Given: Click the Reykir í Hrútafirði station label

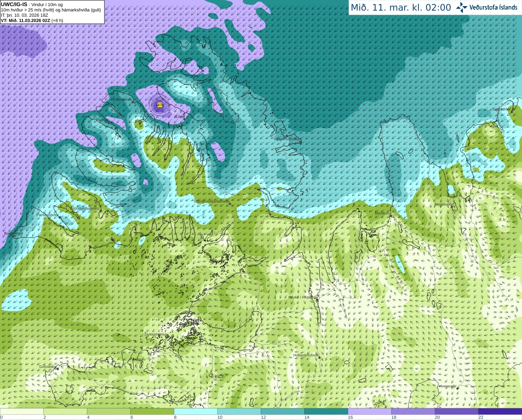Looking at the screenshot, I should (302, 297).
